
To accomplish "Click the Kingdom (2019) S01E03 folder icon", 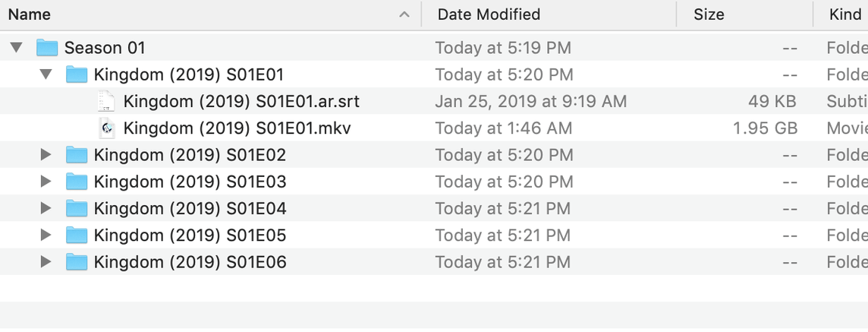I will click(77, 182).
